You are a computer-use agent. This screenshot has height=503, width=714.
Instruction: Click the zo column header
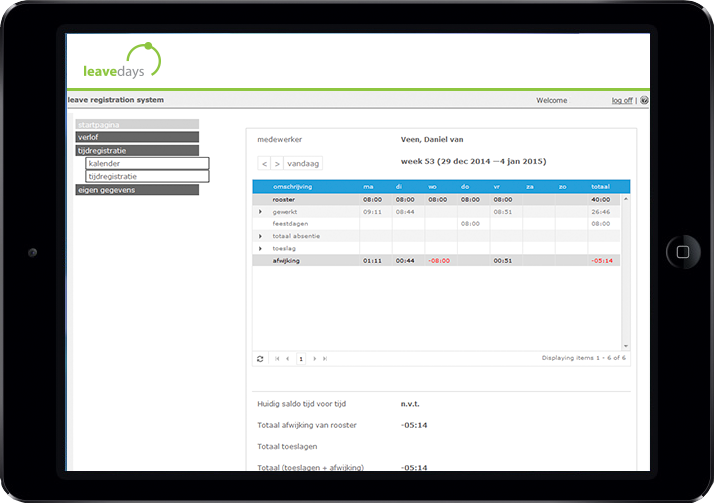click(x=562, y=187)
